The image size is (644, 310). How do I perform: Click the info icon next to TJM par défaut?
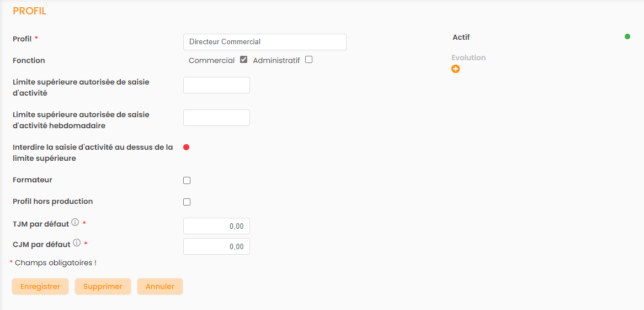click(76, 223)
